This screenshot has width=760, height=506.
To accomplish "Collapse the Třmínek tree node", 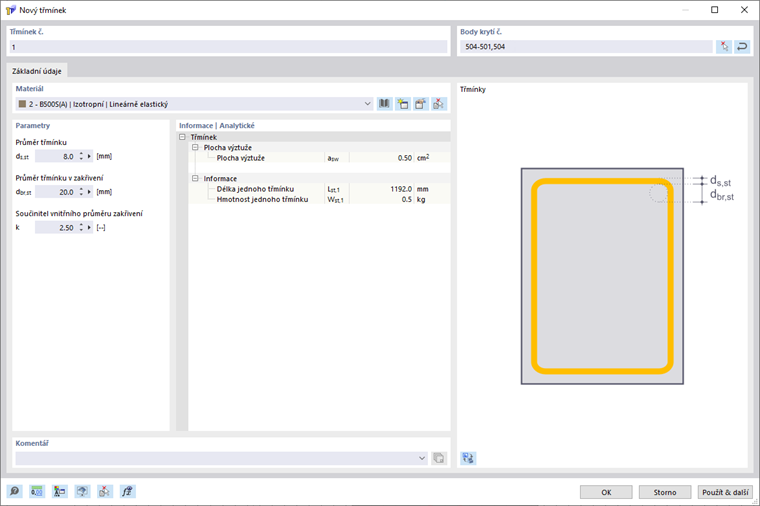I will pyautogui.click(x=182, y=137).
